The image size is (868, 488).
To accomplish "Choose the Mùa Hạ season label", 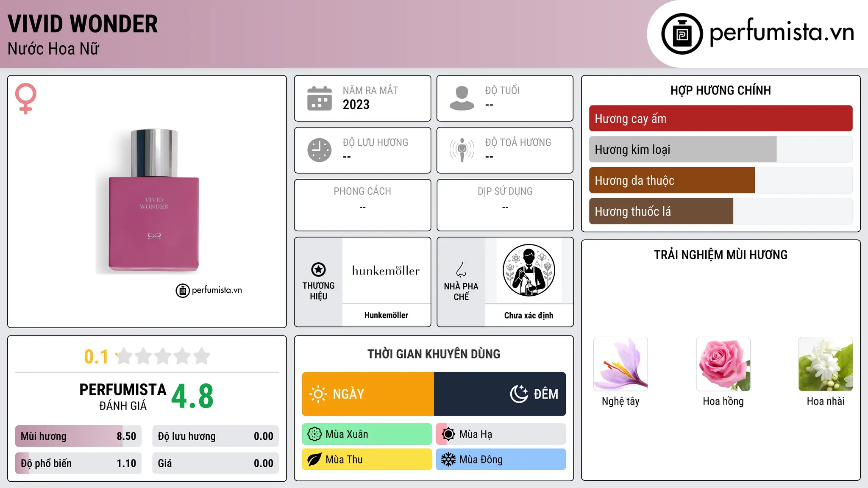I will click(x=476, y=434).
